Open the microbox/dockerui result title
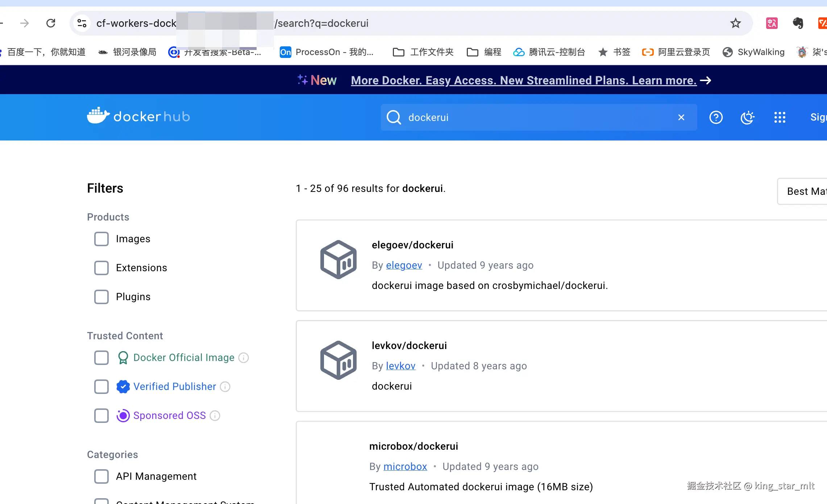 coord(413,446)
